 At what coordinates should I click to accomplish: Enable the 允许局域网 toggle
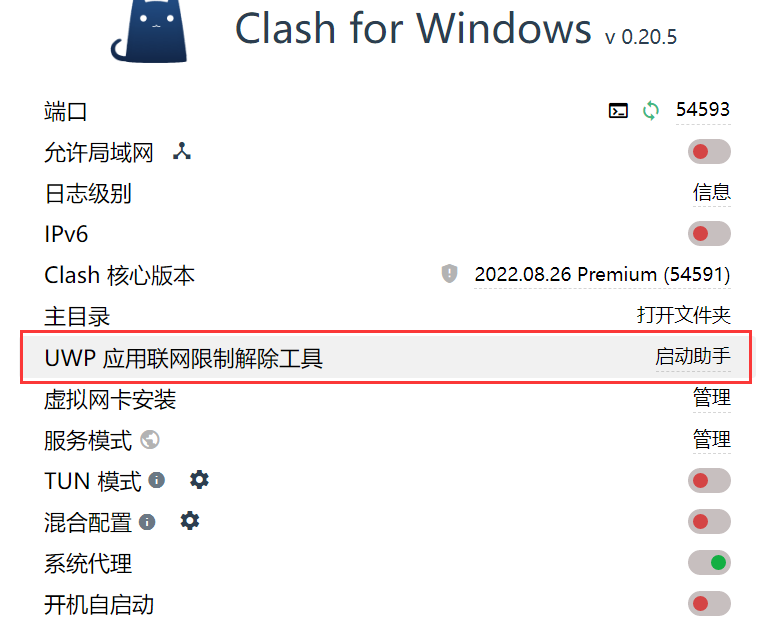pos(709,151)
